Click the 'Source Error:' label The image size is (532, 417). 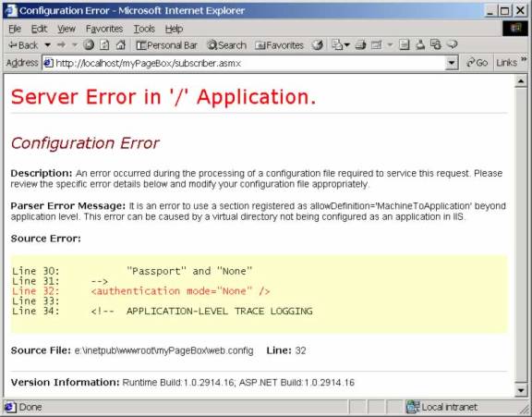coord(46,239)
